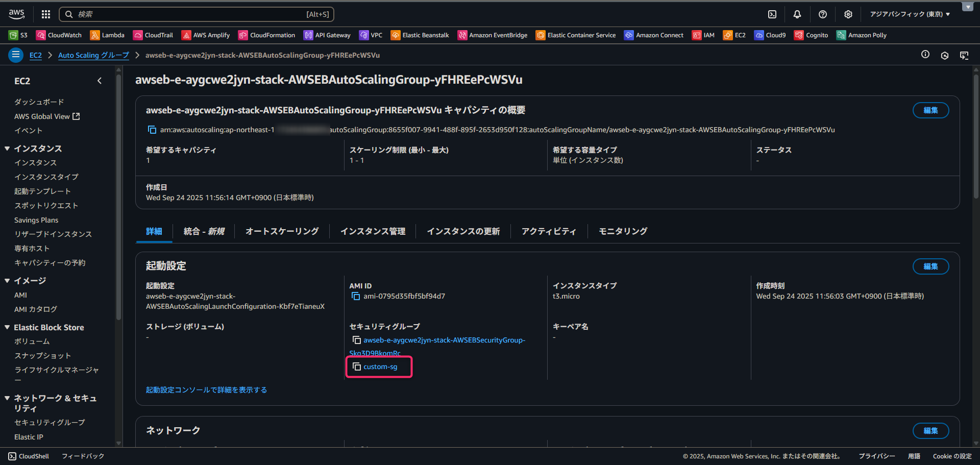Collapse the ネットワーク & セキュリティ section
Image resolution: width=980 pixels, height=465 pixels.
pos(7,398)
